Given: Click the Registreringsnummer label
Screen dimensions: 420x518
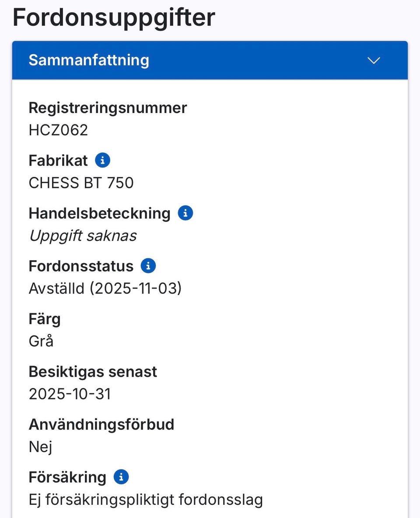Looking at the screenshot, I should 108,108.
